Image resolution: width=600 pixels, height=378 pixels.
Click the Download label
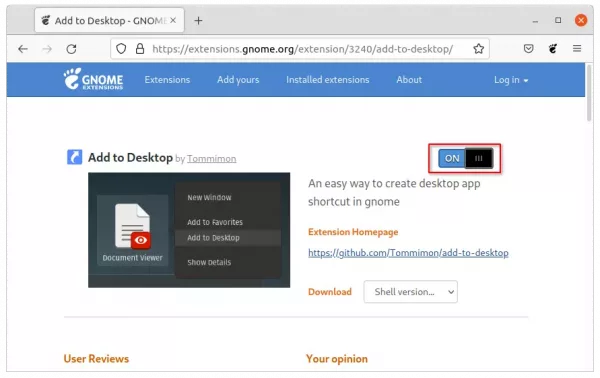coord(330,292)
